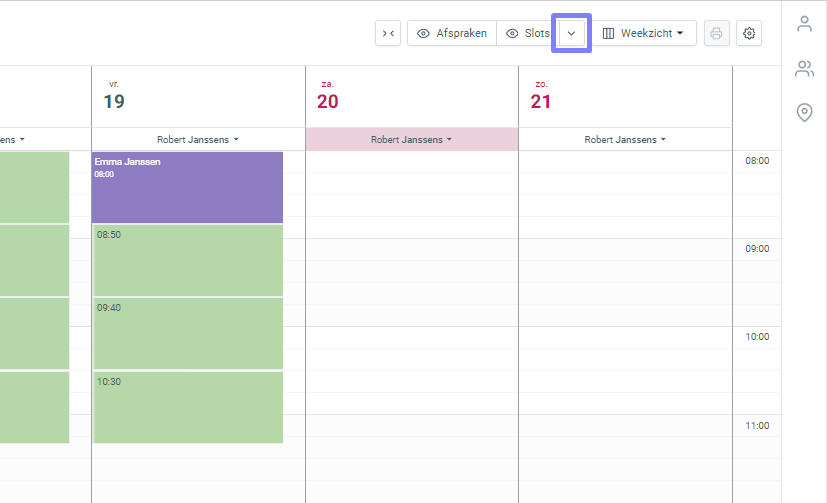Open the group of people sidebar icon

(x=804, y=69)
